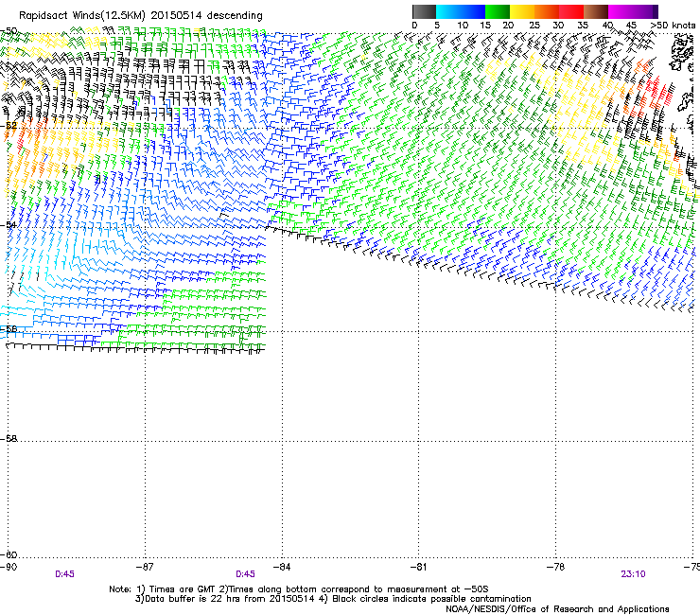Click the -90 longitude axis label
Screen dimensions: 700x615
coord(9,567)
